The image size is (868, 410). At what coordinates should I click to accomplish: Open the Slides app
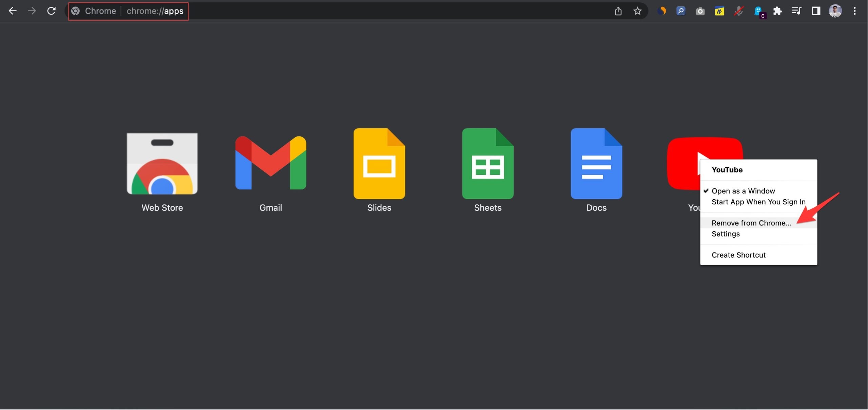379,163
